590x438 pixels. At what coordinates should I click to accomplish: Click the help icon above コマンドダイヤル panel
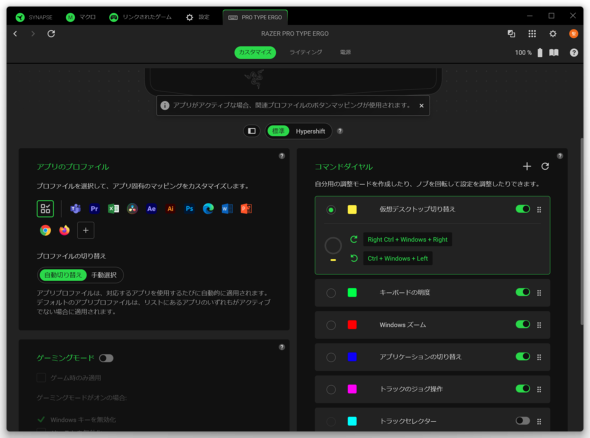pos(560,156)
